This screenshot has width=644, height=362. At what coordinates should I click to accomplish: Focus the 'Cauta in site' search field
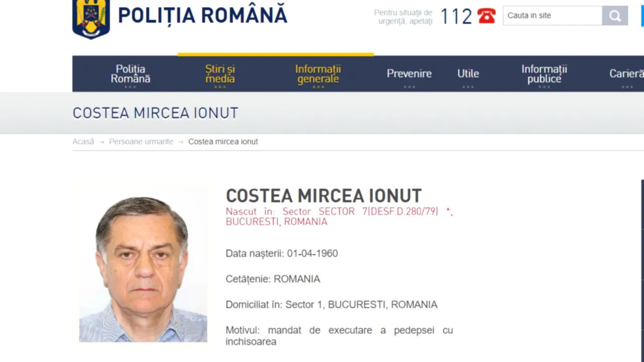tap(552, 16)
